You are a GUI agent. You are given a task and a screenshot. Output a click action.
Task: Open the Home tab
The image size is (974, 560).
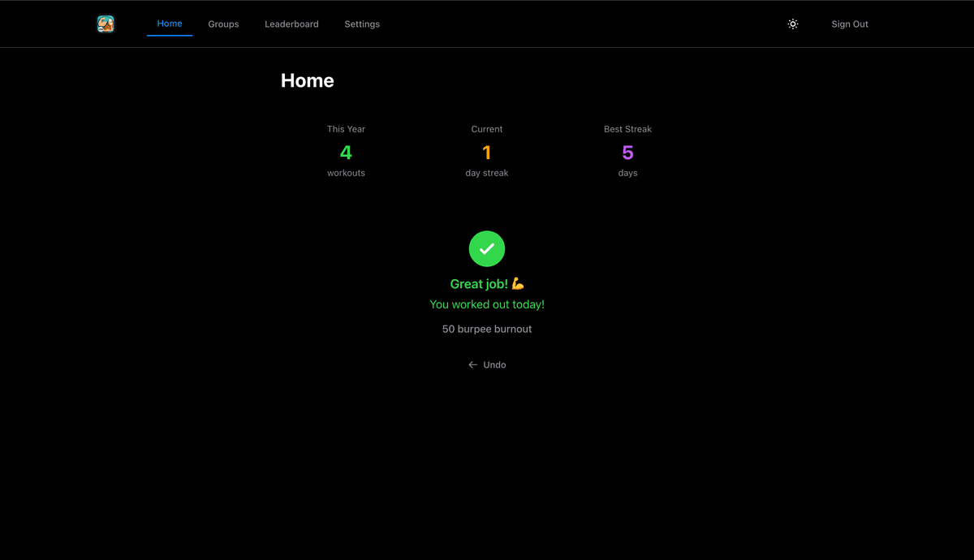pos(170,24)
